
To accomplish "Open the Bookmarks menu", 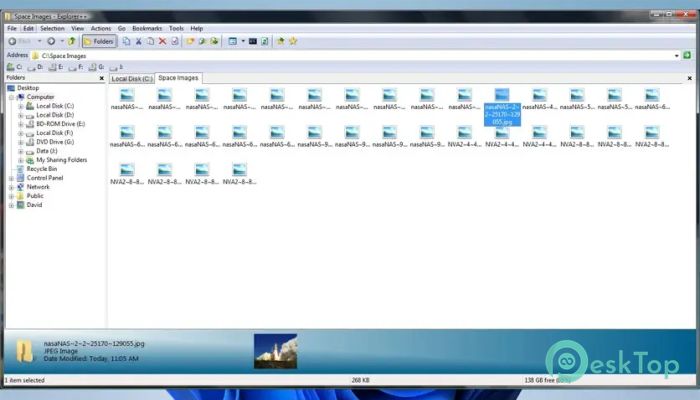I will (147, 28).
